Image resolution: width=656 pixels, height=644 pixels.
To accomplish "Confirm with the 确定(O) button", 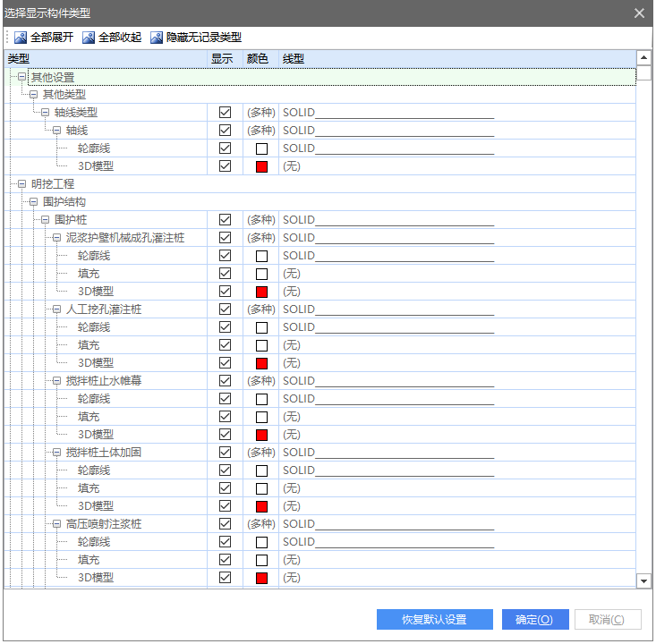I will coord(534,620).
